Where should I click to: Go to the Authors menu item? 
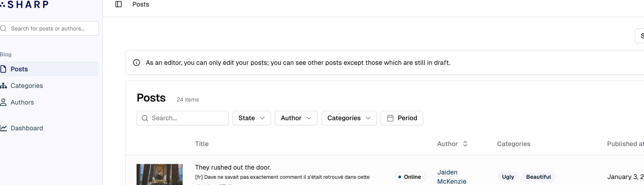pyautogui.click(x=22, y=102)
